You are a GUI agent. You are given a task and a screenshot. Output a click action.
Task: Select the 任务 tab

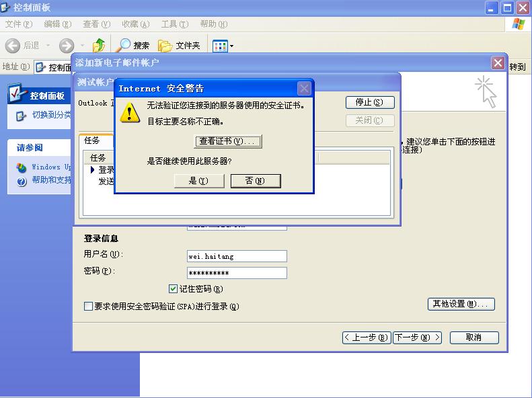(91, 141)
